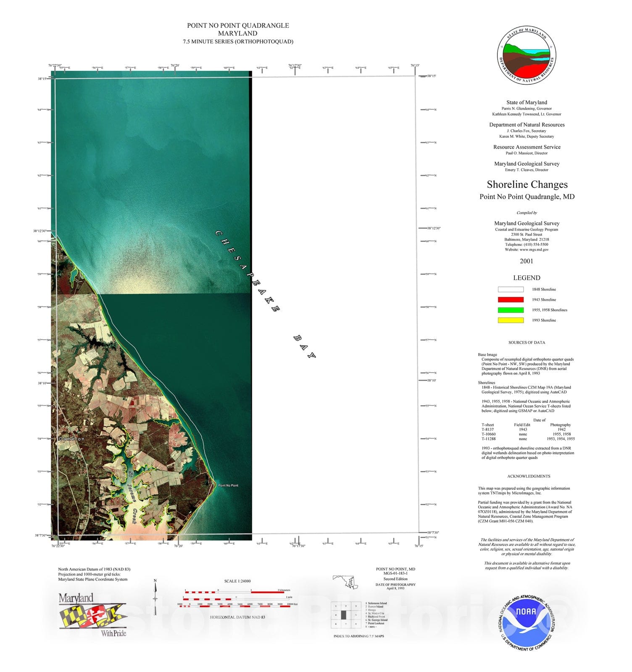
Task: Click 'Point No Point Quadrangle, MD' subtitle
Action: point(527,197)
